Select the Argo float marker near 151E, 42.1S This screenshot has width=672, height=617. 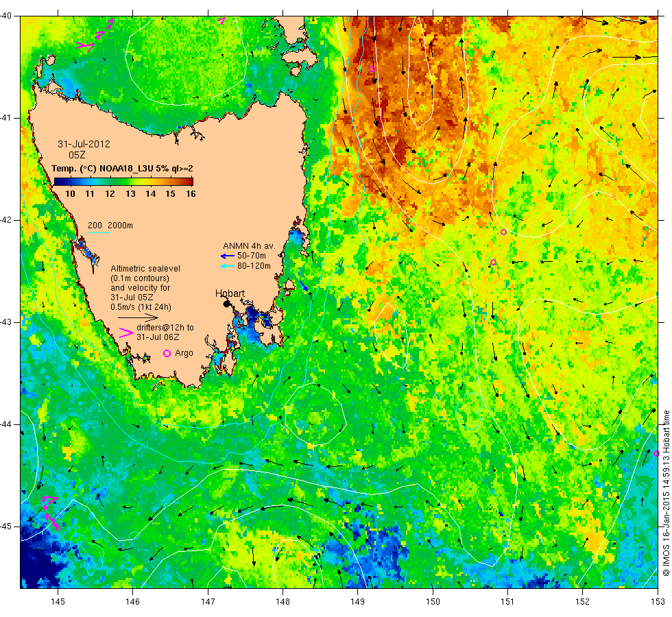503,232
